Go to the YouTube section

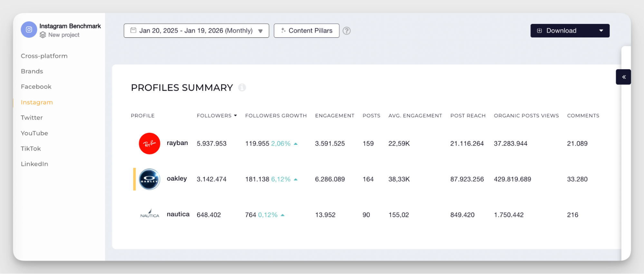point(34,133)
